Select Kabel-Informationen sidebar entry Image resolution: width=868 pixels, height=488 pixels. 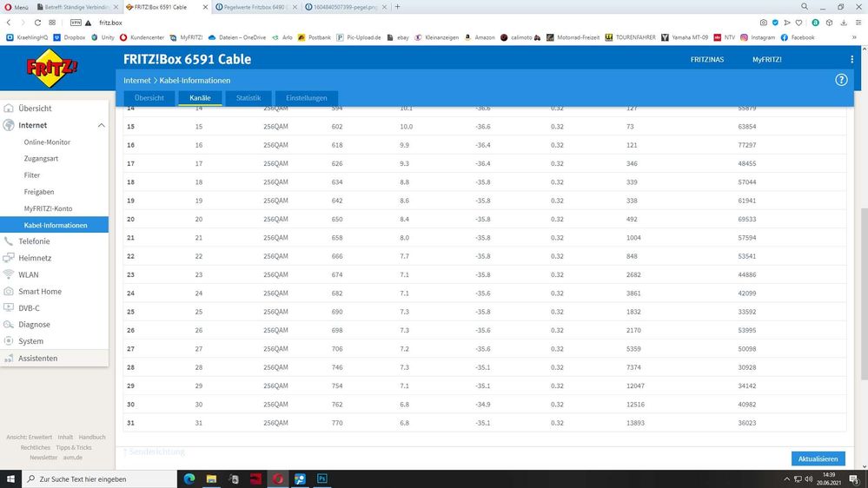point(54,225)
